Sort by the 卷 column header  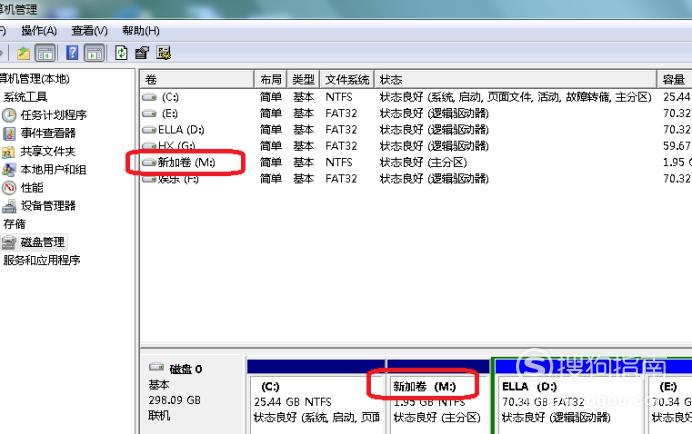[197, 79]
